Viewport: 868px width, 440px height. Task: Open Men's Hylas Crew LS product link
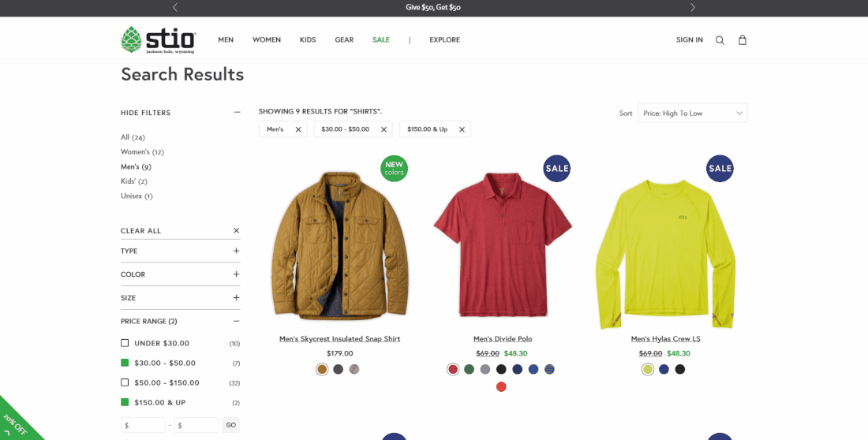(665, 339)
